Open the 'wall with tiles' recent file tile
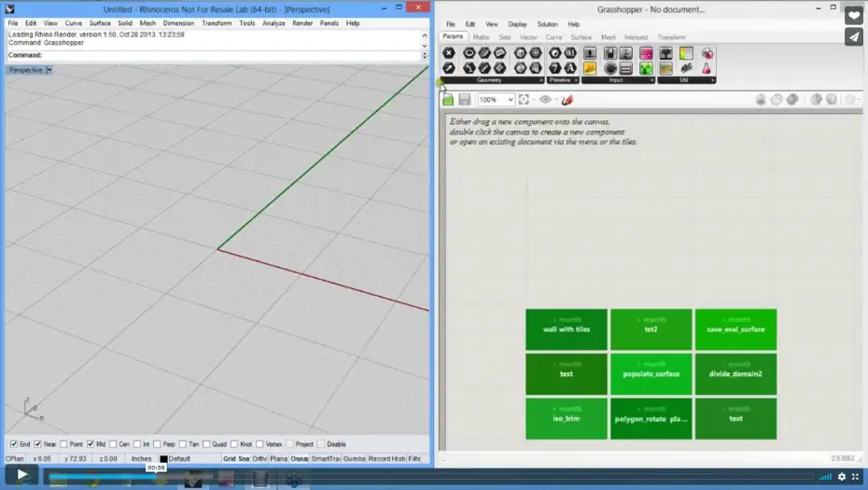 pyautogui.click(x=567, y=329)
